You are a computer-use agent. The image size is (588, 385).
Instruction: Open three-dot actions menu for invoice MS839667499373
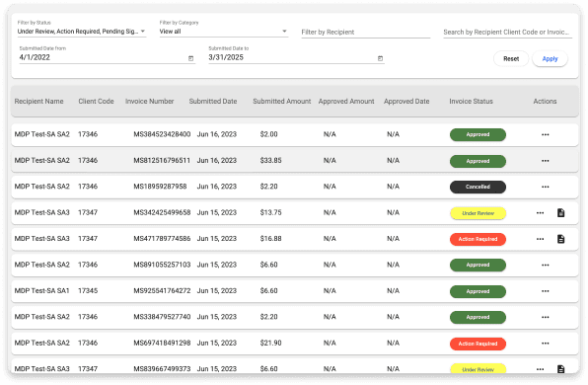pos(540,369)
